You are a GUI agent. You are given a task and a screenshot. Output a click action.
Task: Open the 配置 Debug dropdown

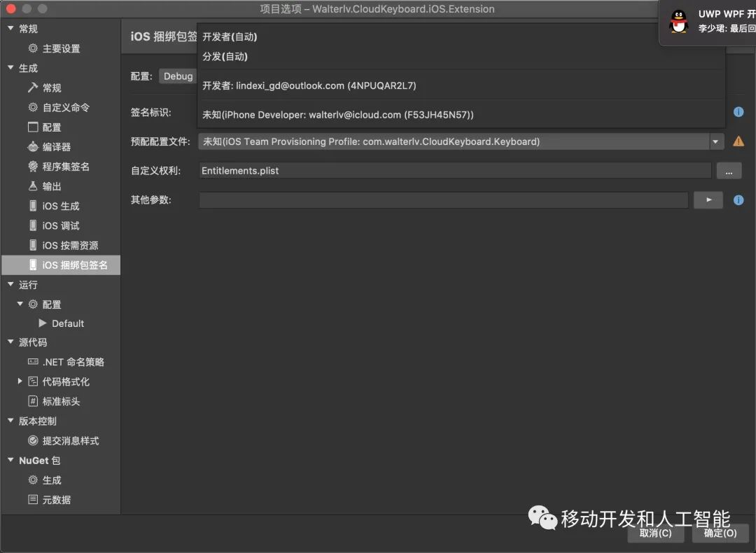(x=178, y=76)
